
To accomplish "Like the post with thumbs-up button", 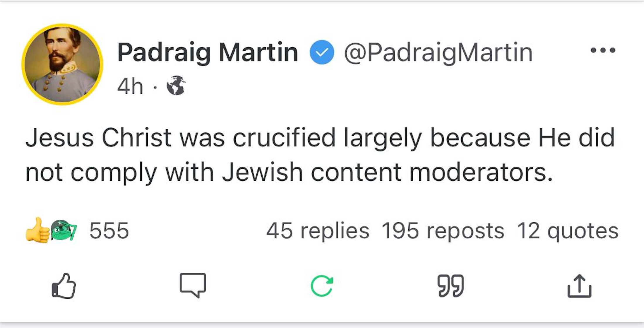I will 64,286.
